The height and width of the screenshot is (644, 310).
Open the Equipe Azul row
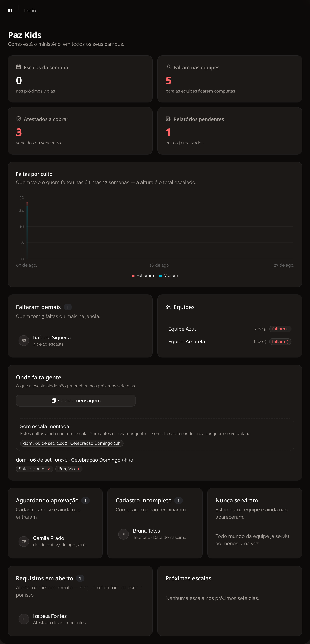pos(230,329)
